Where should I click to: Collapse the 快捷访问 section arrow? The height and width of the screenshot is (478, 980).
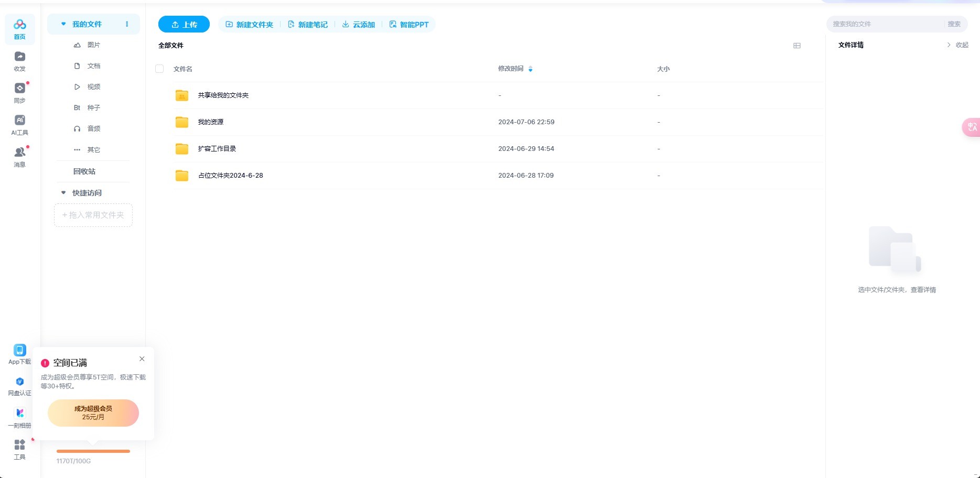pos(63,193)
